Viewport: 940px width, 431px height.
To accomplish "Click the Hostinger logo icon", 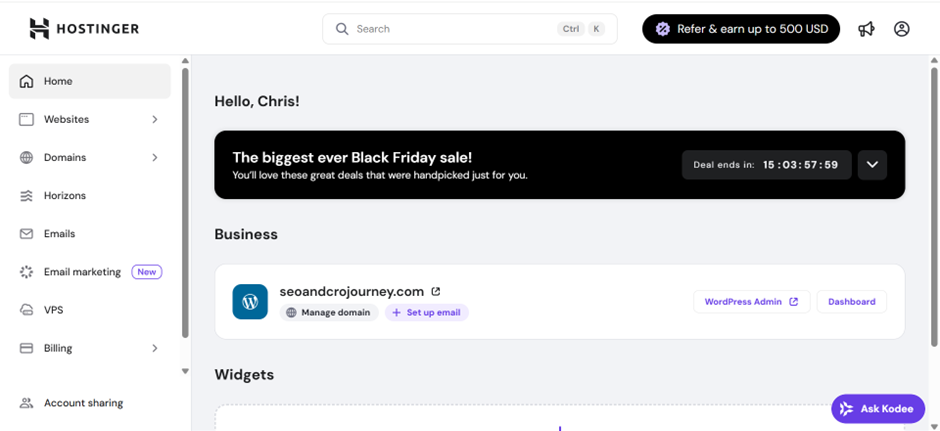I will point(39,29).
